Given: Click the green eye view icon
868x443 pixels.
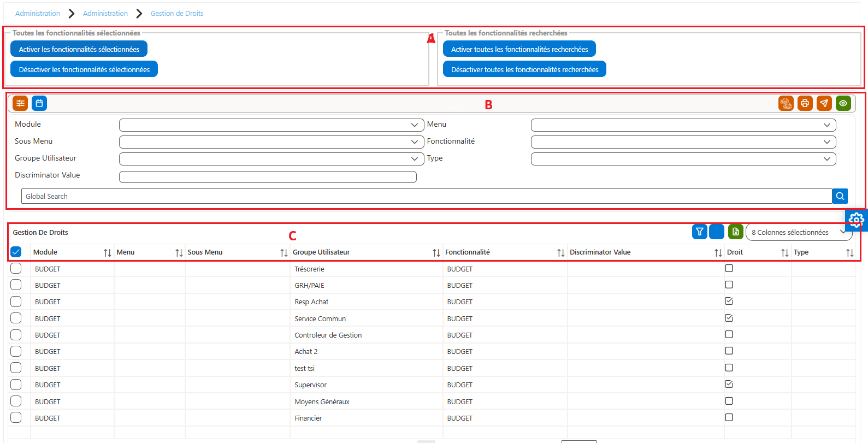Looking at the screenshot, I should tap(843, 103).
